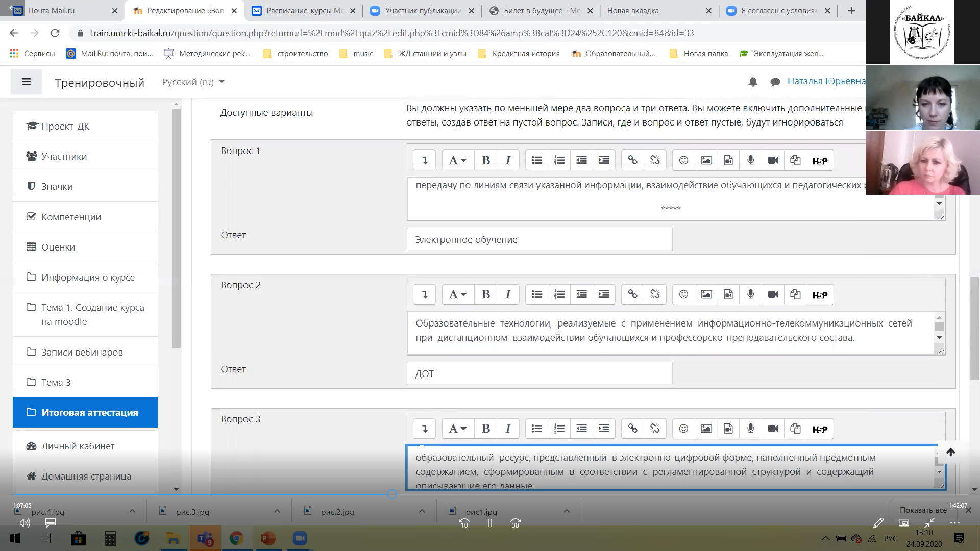
Task: Expand the paragraph styles dropdown in Вопрос 3
Action: (457, 429)
